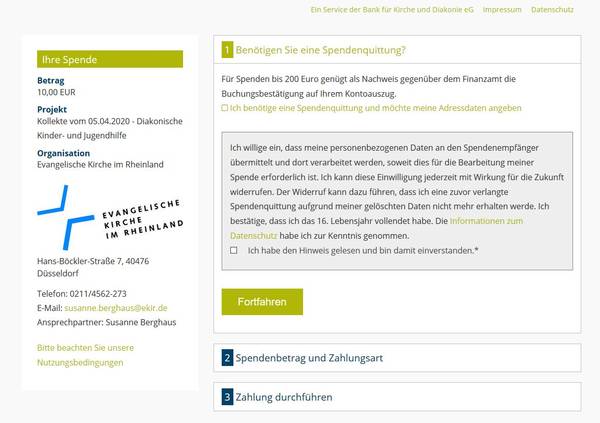Image resolution: width=600 pixels, height=423 pixels.
Task: Open Impressum in the top navigation
Action: point(502,9)
